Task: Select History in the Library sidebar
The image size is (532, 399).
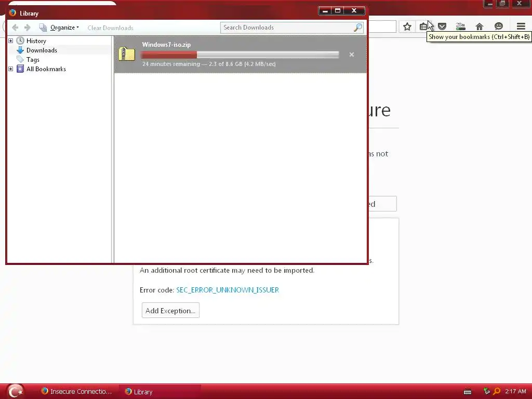Action: coord(36,41)
